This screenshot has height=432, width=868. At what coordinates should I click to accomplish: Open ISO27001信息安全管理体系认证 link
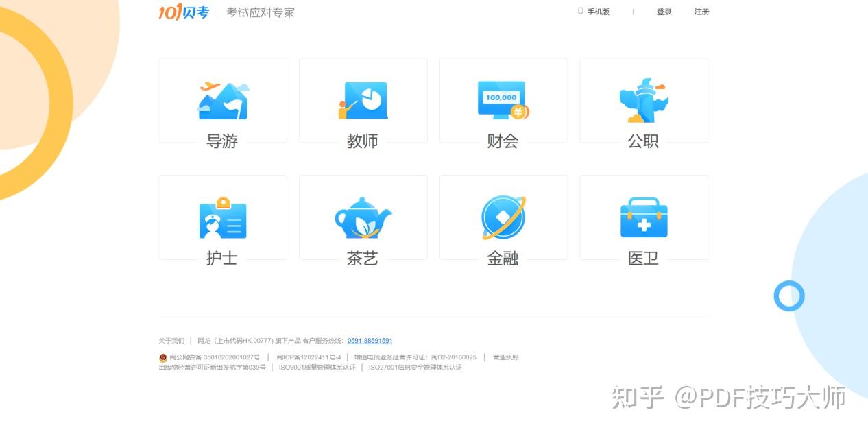(x=415, y=368)
